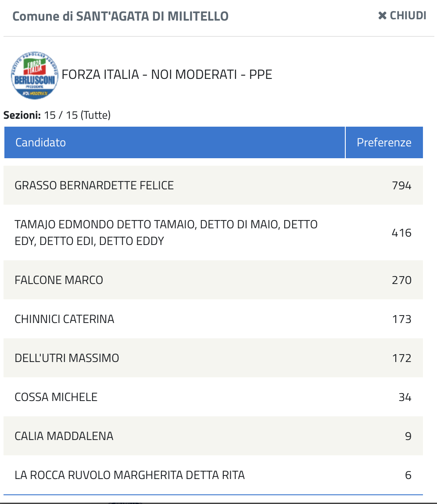The height and width of the screenshot is (504, 437).
Task: Click the Sezioni 15 / 15 (Tutte) text
Action: [57, 115]
